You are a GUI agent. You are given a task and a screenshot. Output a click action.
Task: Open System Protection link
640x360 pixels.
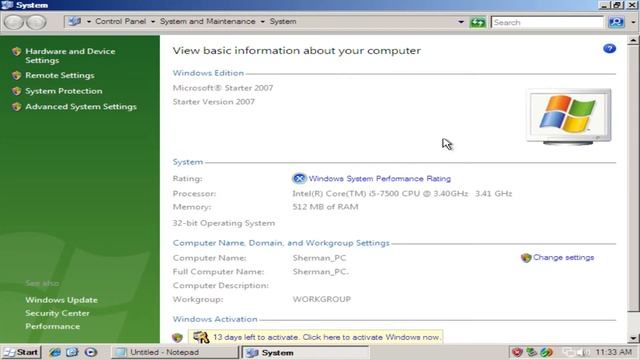click(64, 91)
